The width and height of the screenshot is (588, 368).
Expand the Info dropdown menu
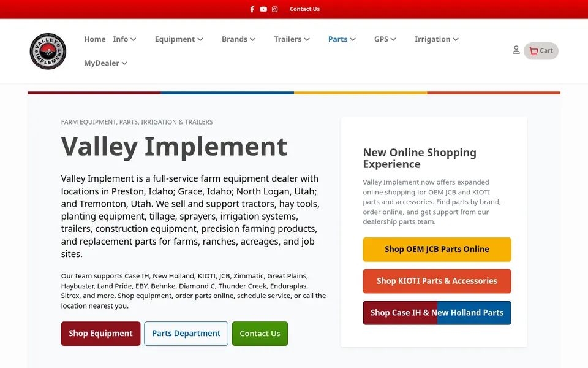(124, 39)
